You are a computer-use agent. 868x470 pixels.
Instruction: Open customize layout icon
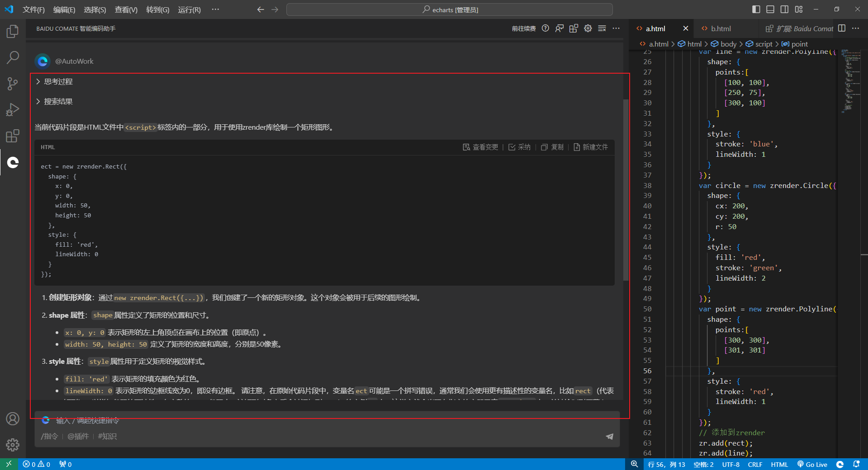click(x=799, y=9)
